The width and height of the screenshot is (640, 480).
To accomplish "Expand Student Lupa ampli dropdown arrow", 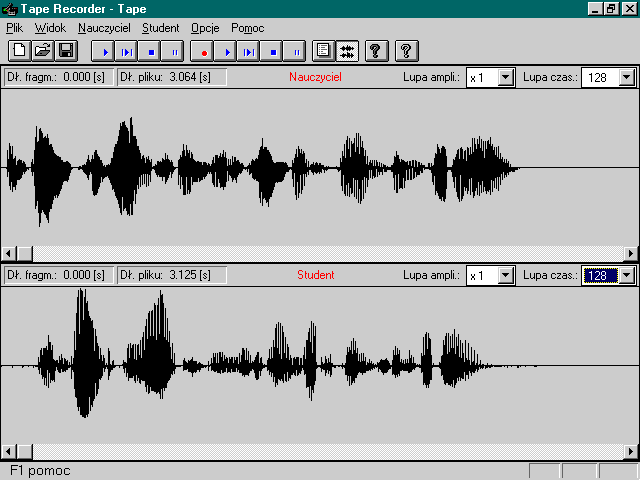I will click(x=505, y=276).
